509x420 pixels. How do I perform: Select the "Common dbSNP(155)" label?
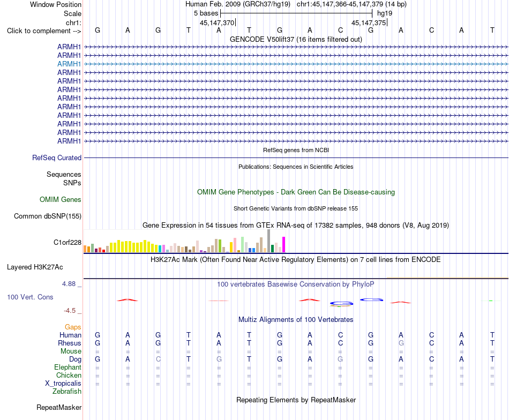click(x=47, y=216)
